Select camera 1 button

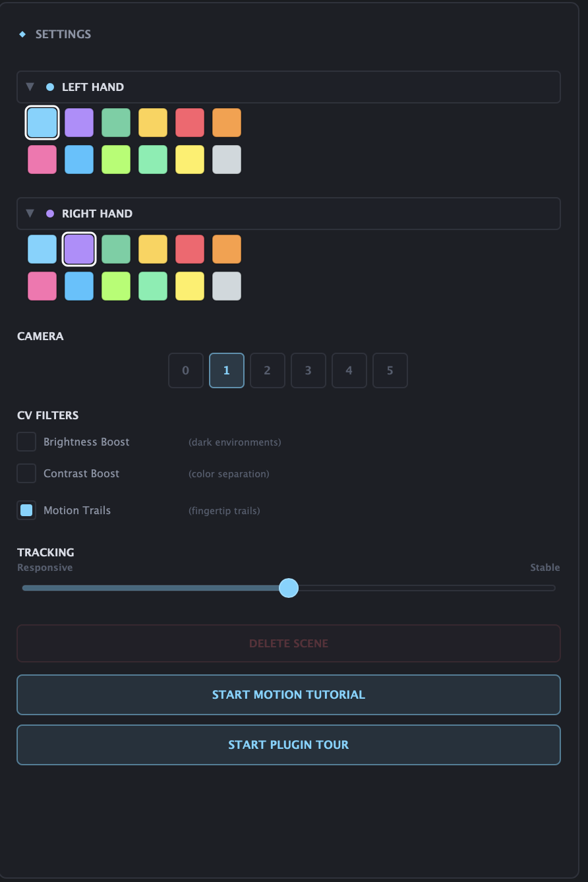(x=227, y=370)
